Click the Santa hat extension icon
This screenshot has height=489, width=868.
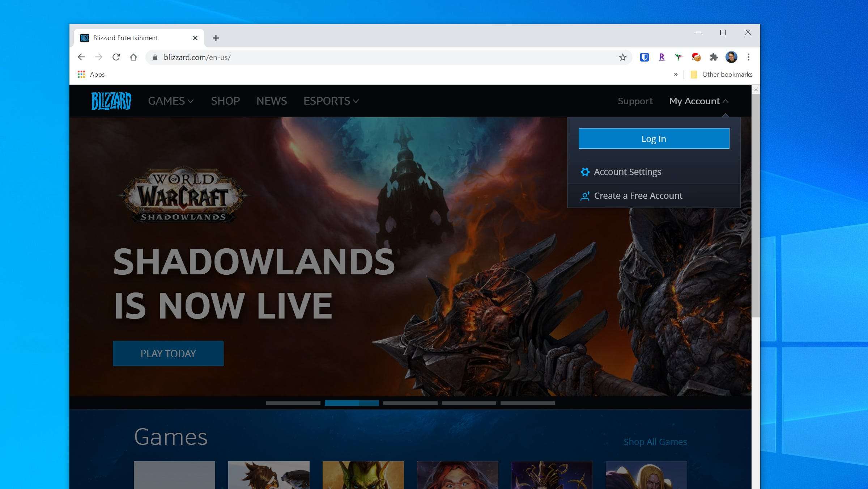tap(696, 57)
